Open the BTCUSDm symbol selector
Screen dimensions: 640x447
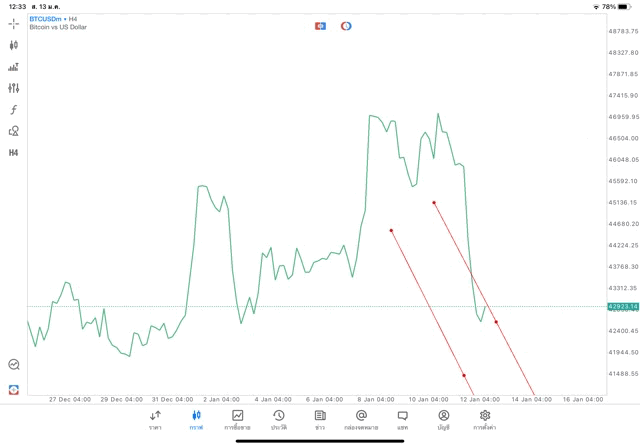pyautogui.click(x=46, y=19)
